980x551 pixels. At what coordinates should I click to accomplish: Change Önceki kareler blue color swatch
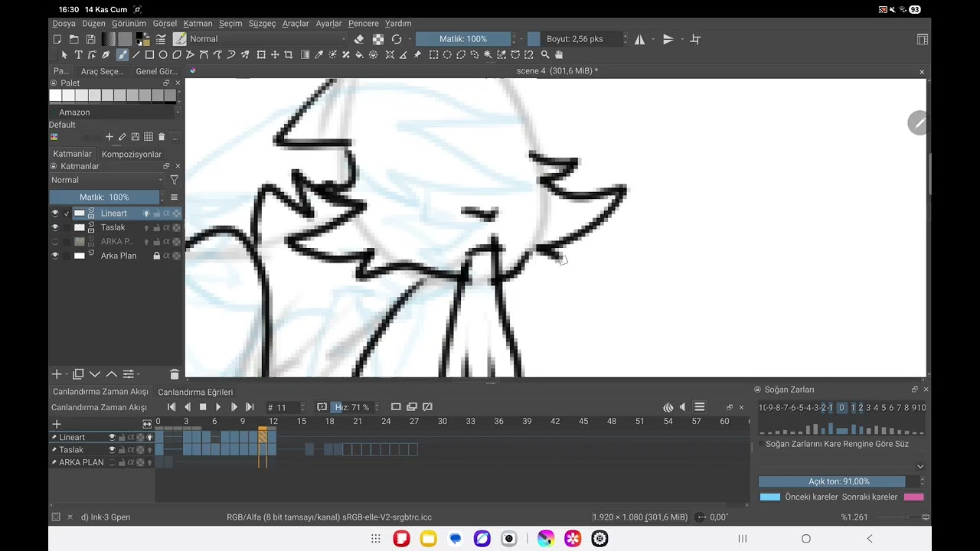tap(770, 497)
